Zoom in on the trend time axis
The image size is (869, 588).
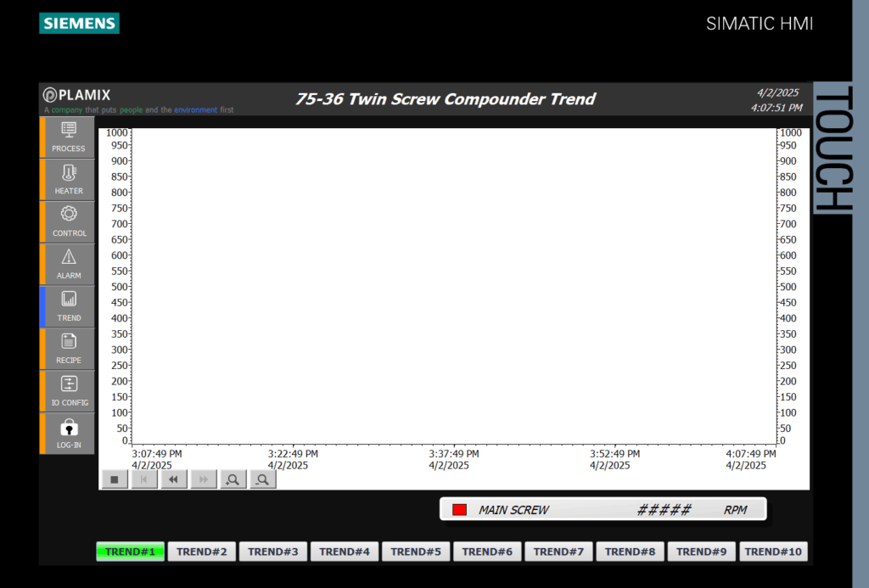tap(232, 480)
